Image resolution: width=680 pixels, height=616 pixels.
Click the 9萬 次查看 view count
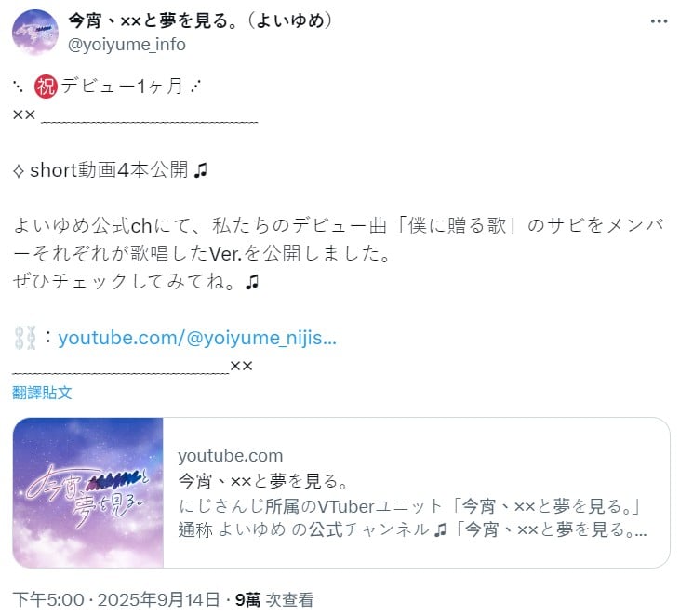pos(274,600)
